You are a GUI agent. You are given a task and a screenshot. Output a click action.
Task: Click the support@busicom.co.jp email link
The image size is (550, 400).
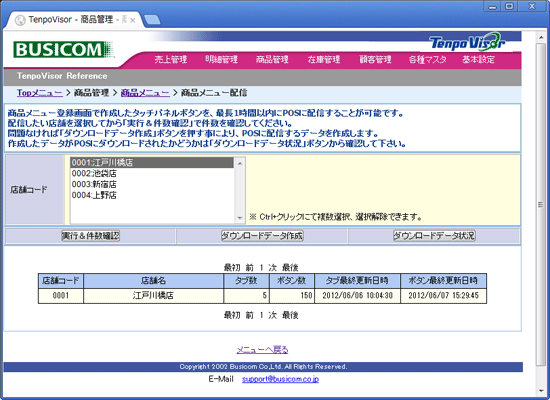tap(280, 379)
